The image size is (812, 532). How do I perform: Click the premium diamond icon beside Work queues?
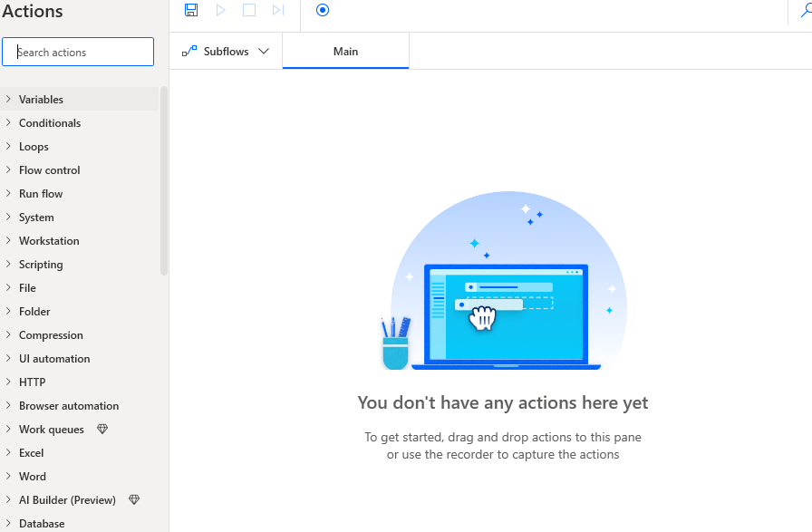[102, 430]
